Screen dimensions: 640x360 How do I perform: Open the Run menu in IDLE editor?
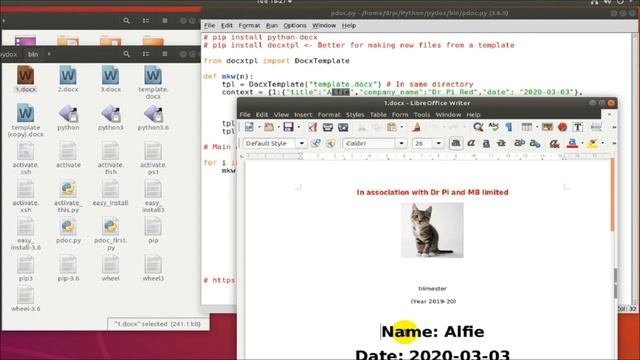click(271, 25)
